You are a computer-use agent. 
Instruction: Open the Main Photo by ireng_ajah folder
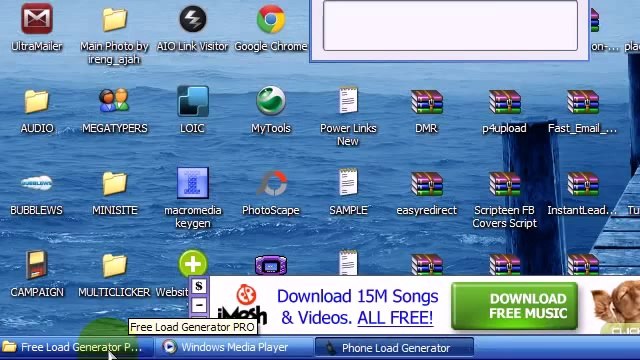114,20
